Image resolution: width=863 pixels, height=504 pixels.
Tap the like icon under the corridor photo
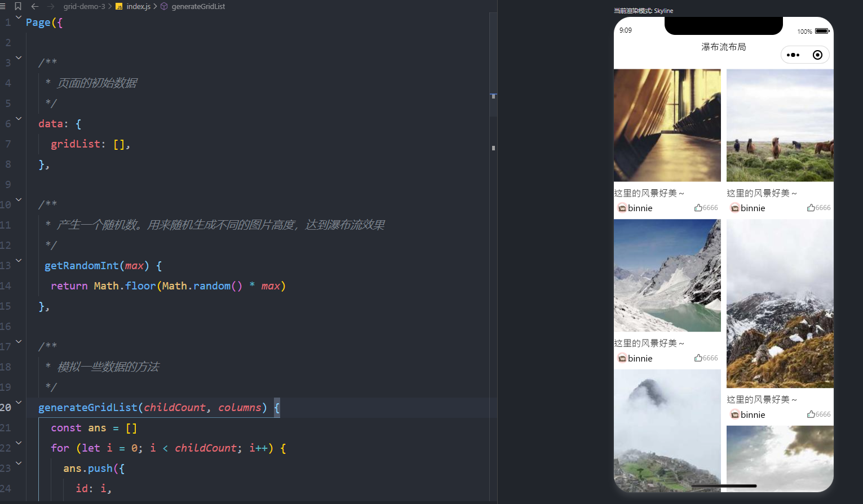(698, 208)
